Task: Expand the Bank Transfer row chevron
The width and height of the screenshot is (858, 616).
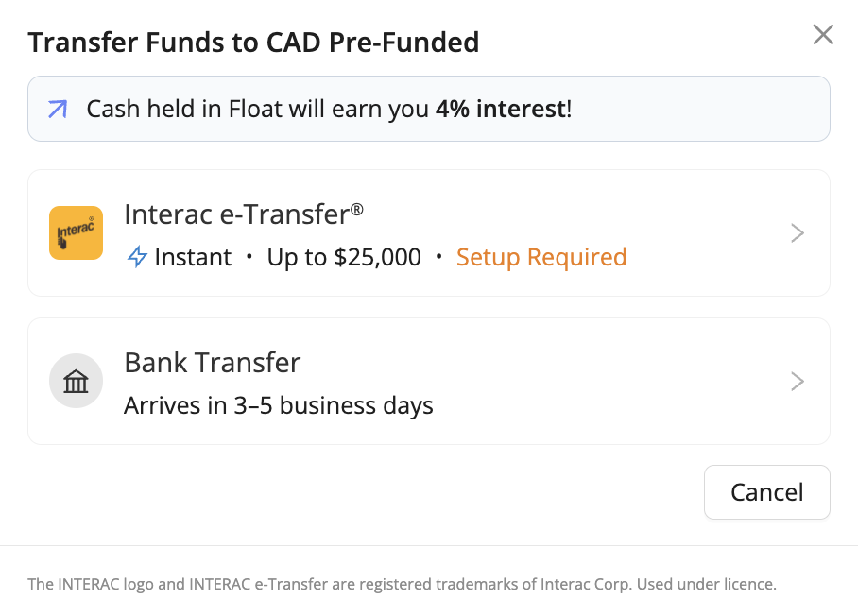Action: pos(797,381)
